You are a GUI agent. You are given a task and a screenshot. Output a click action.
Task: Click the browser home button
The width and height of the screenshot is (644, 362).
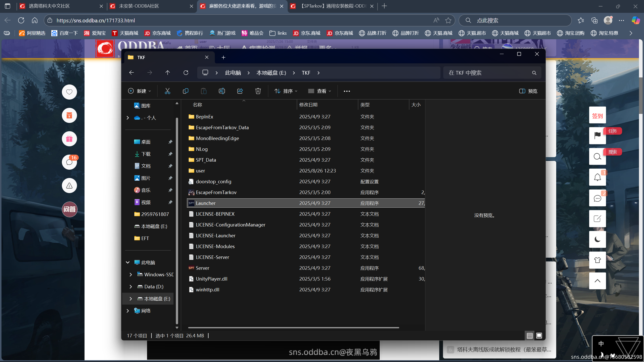pos(35,20)
